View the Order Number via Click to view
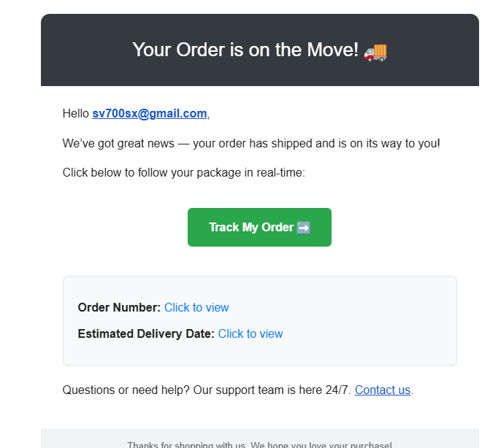The width and height of the screenshot is (501, 448). 196,307
